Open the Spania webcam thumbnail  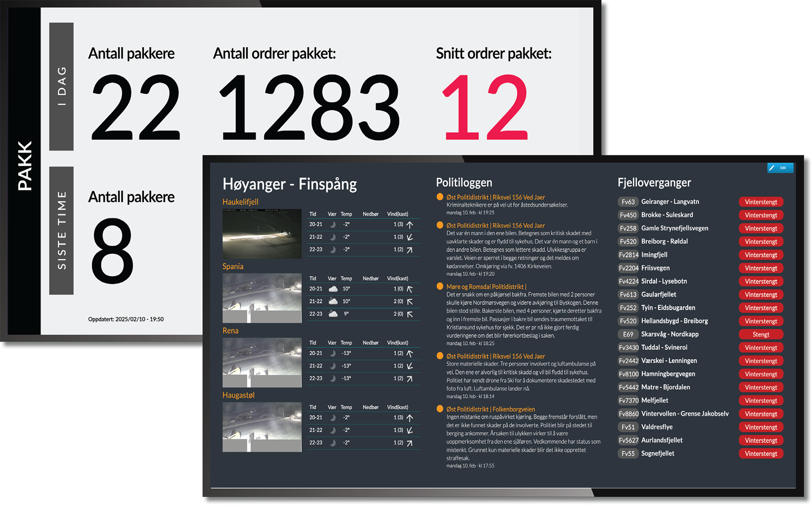click(x=262, y=298)
